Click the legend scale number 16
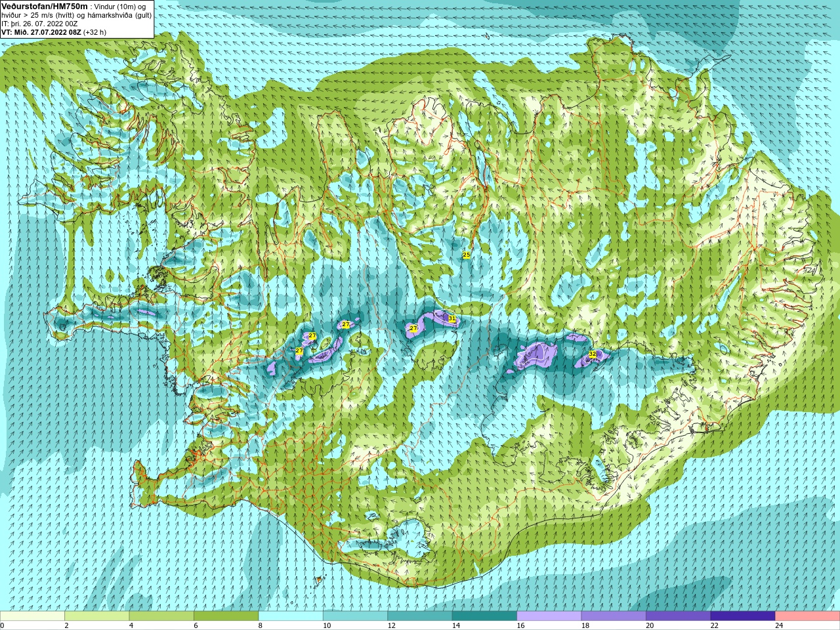This screenshot has height=630, width=840. (x=521, y=625)
